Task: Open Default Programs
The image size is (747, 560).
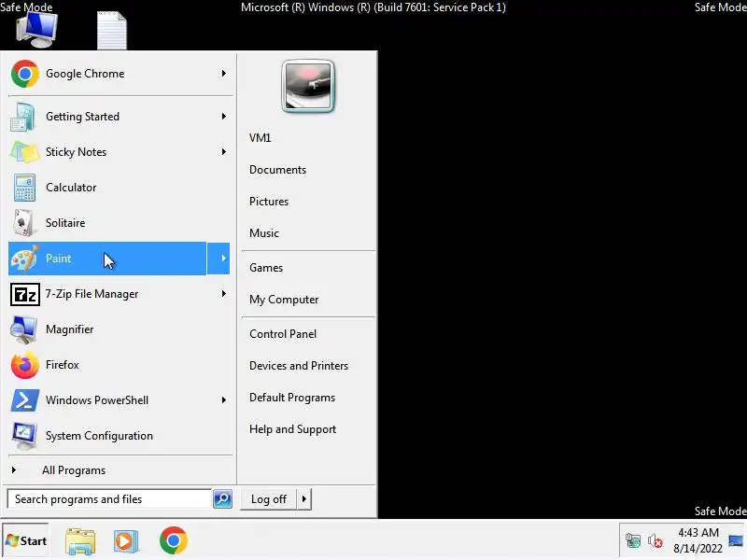Action: coord(292,398)
